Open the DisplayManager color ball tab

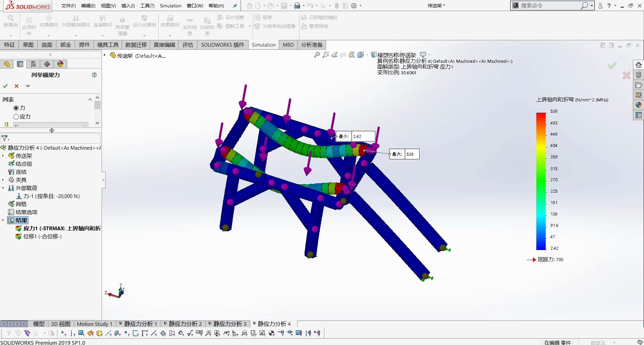[x=60, y=64]
